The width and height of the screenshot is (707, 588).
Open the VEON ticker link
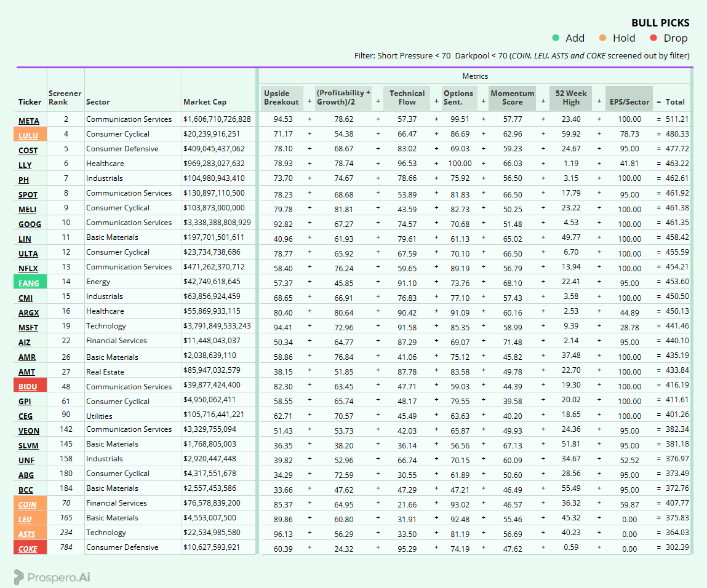tap(29, 431)
